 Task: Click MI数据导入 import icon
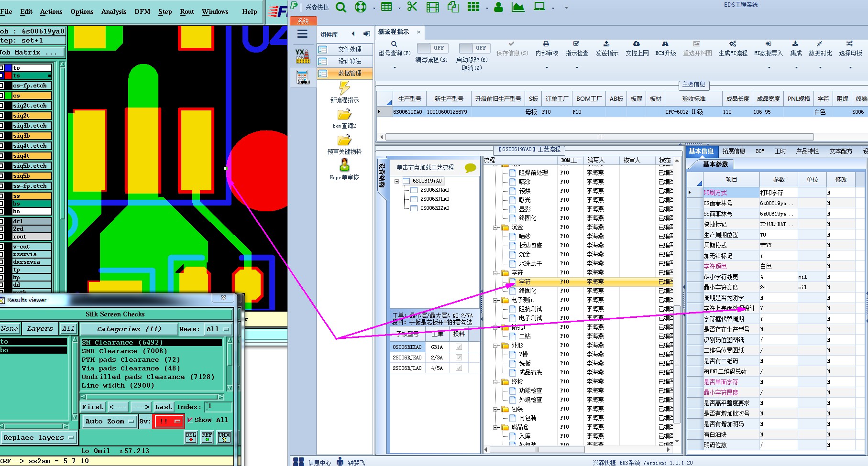(768, 43)
